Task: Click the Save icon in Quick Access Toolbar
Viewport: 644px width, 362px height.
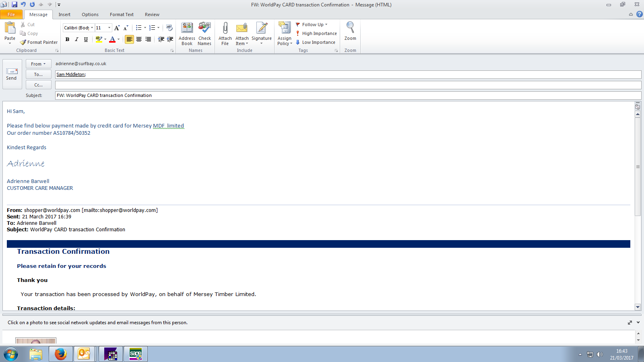Action: coord(14,4)
